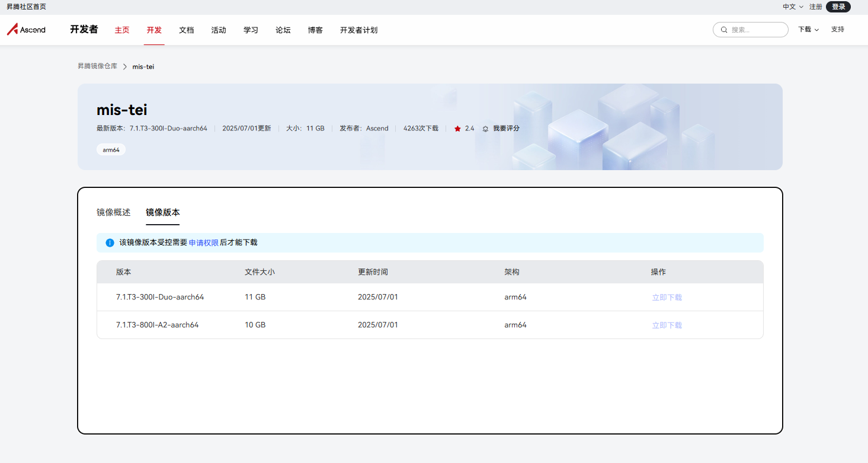Image resolution: width=868 pixels, height=463 pixels.
Task: Open the 主页 nav item
Action: (x=122, y=30)
